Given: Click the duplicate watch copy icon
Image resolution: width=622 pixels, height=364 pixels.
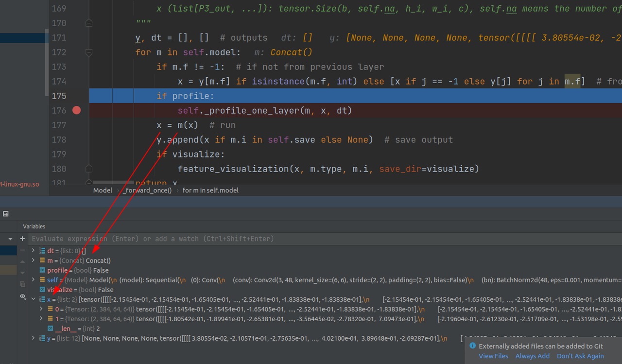Looking at the screenshot, I should [22, 284].
